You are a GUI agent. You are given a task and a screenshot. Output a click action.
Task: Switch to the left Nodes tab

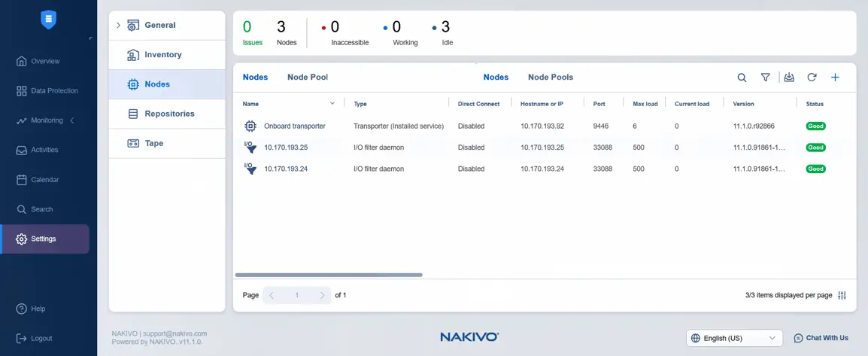pos(255,77)
